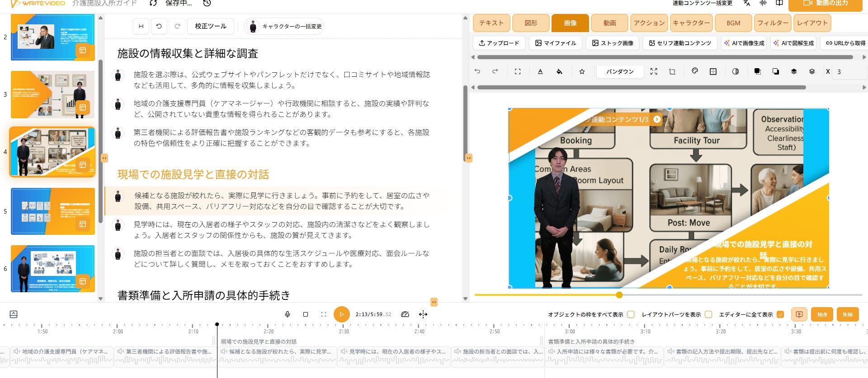
Task: Click the speedometer playback speed icon
Action: click(x=405, y=314)
